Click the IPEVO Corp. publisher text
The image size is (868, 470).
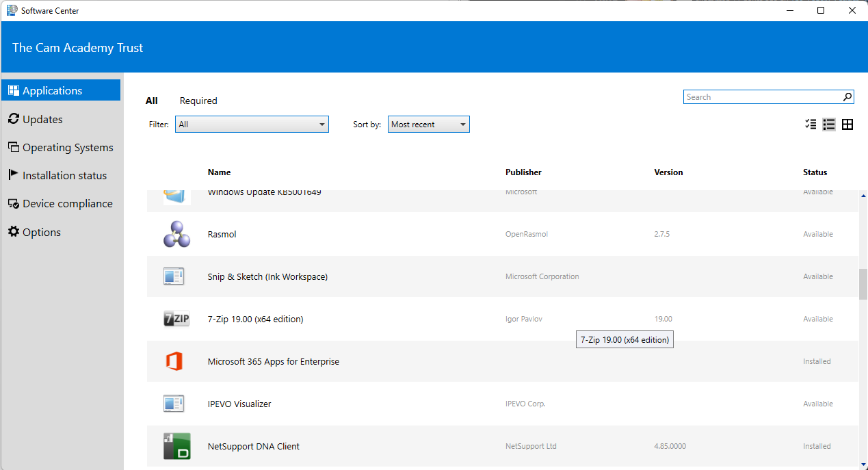tap(525, 404)
